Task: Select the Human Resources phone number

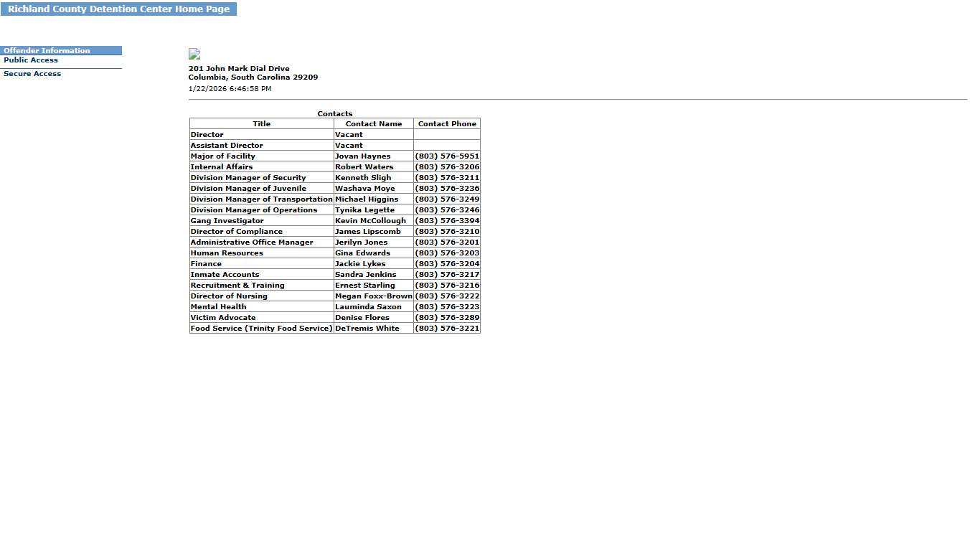Action: (447, 253)
